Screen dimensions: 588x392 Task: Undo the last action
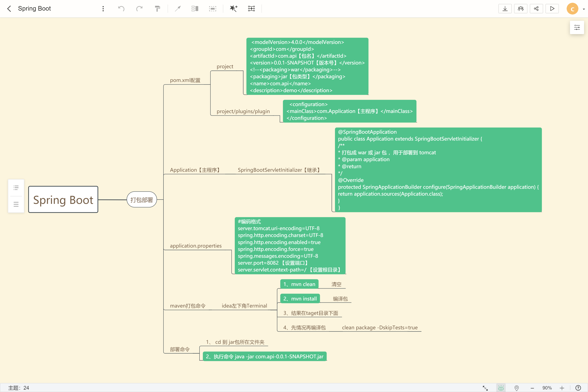pyautogui.click(x=121, y=9)
